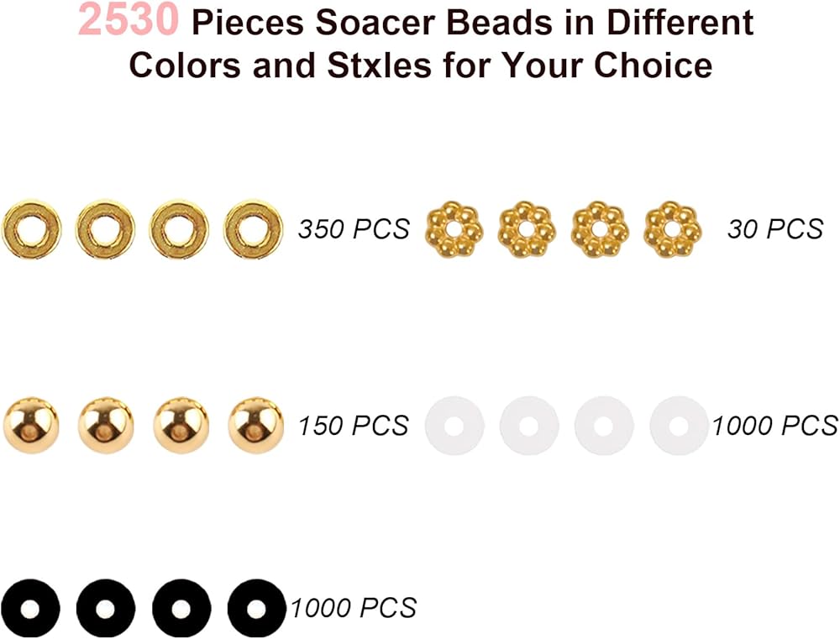Select the second black disc bead
Screen dimensions: 840x639
pyautogui.click(x=106, y=607)
